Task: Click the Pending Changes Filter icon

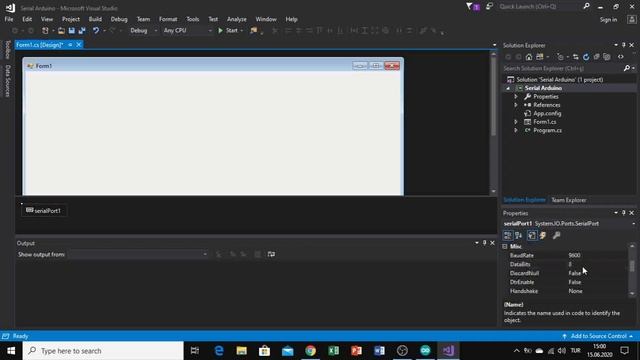Action: 560,57
